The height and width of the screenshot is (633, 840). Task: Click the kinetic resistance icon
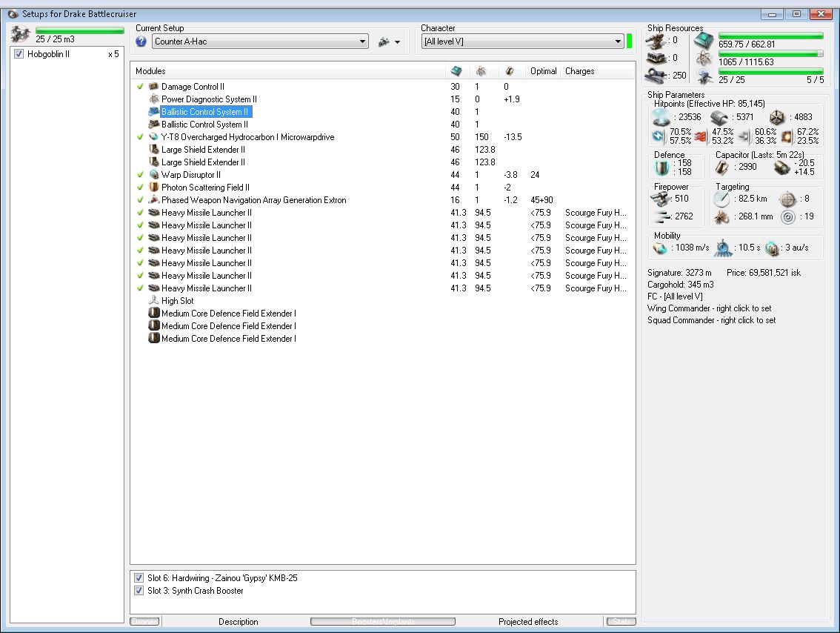tap(744, 136)
